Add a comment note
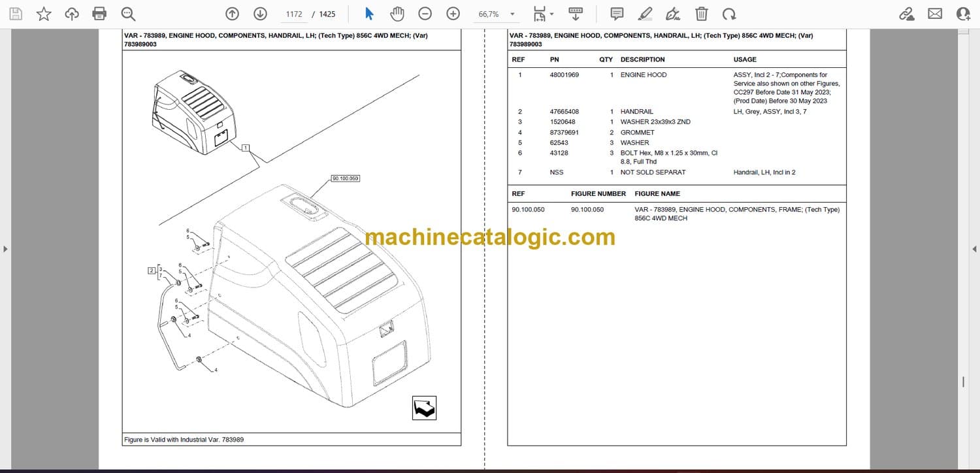Viewport: 980px width, 473px height. click(x=616, y=14)
